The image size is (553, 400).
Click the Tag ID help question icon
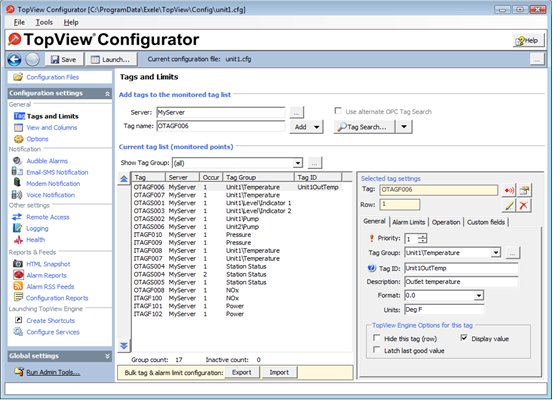pyautogui.click(x=371, y=268)
